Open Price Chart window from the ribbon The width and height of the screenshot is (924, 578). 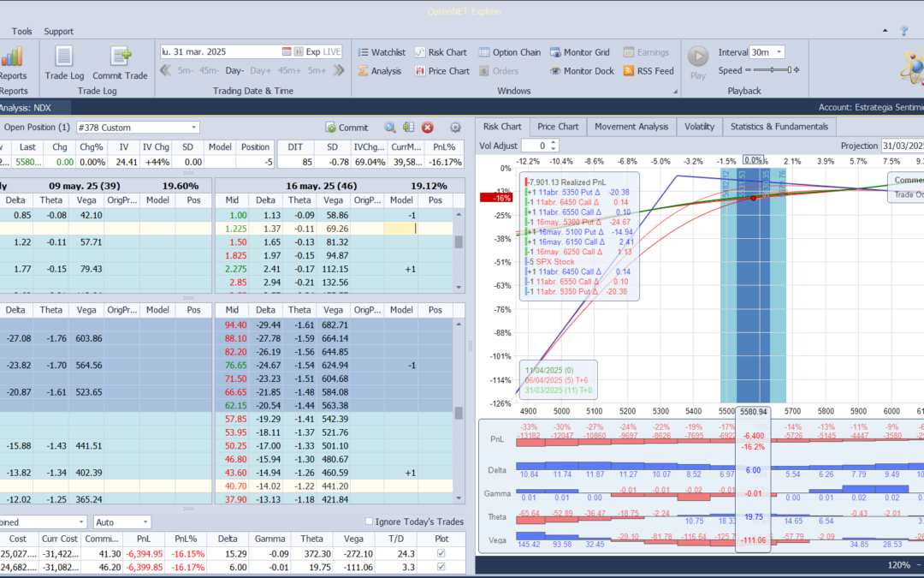pyautogui.click(x=442, y=71)
